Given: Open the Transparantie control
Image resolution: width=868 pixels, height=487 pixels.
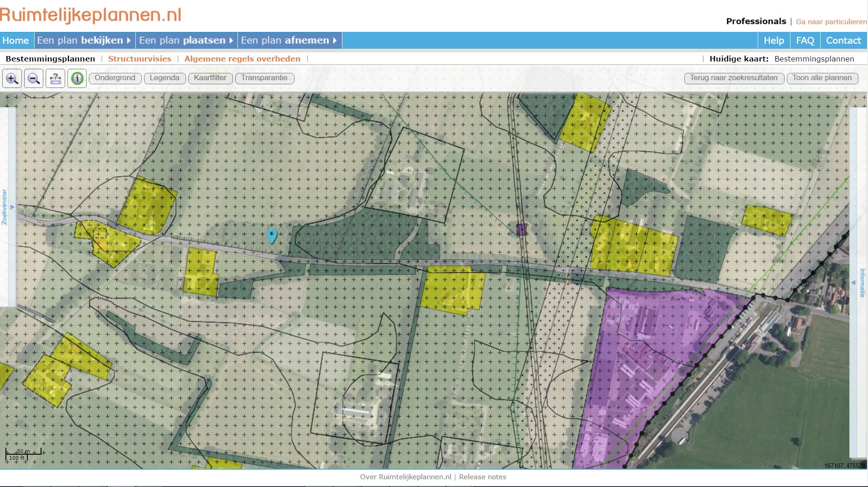Looking at the screenshot, I should tap(264, 78).
